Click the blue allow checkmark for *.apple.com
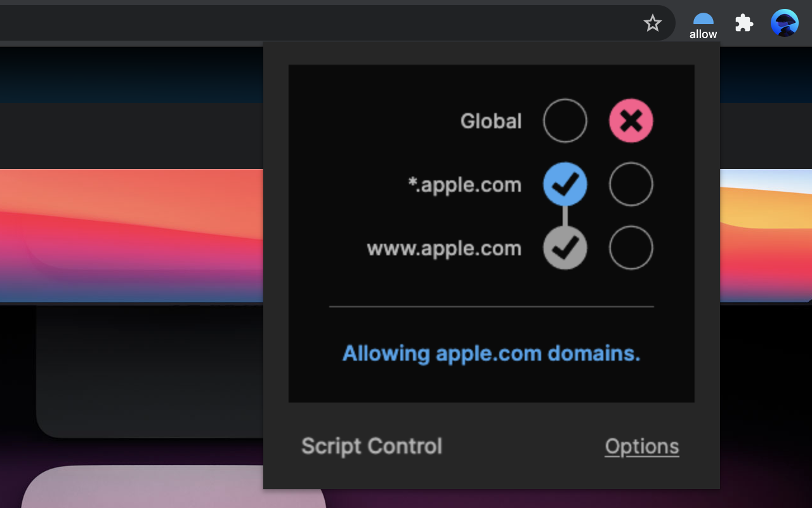This screenshot has height=508, width=812. tap(565, 184)
